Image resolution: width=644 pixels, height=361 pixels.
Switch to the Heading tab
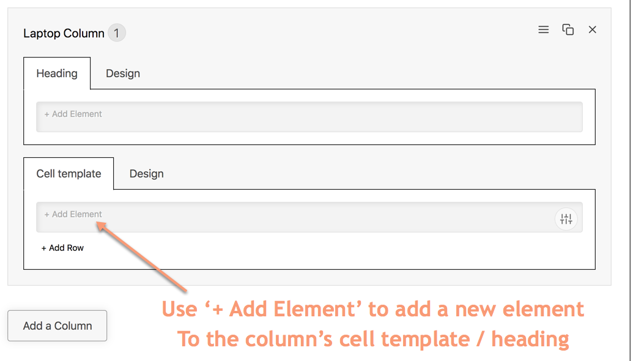pyautogui.click(x=57, y=73)
